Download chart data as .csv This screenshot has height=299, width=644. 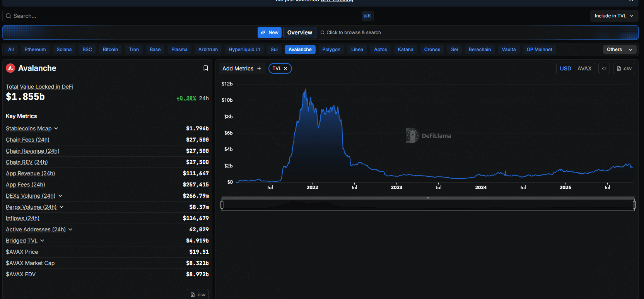point(624,68)
